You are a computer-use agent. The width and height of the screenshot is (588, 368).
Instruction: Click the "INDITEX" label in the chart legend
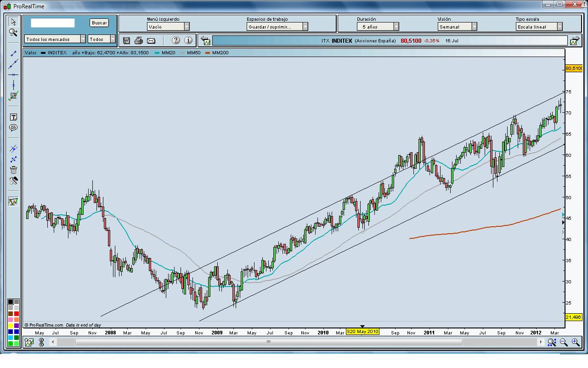point(57,52)
